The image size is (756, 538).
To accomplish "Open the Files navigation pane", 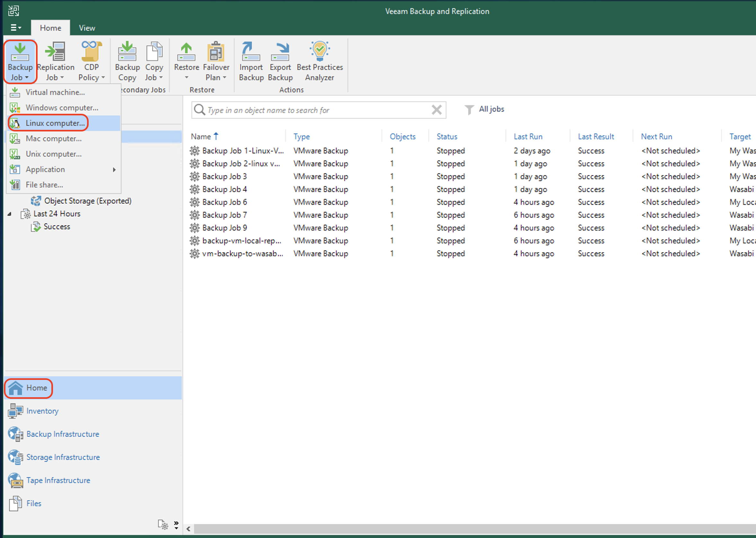I will click(93, 504).
